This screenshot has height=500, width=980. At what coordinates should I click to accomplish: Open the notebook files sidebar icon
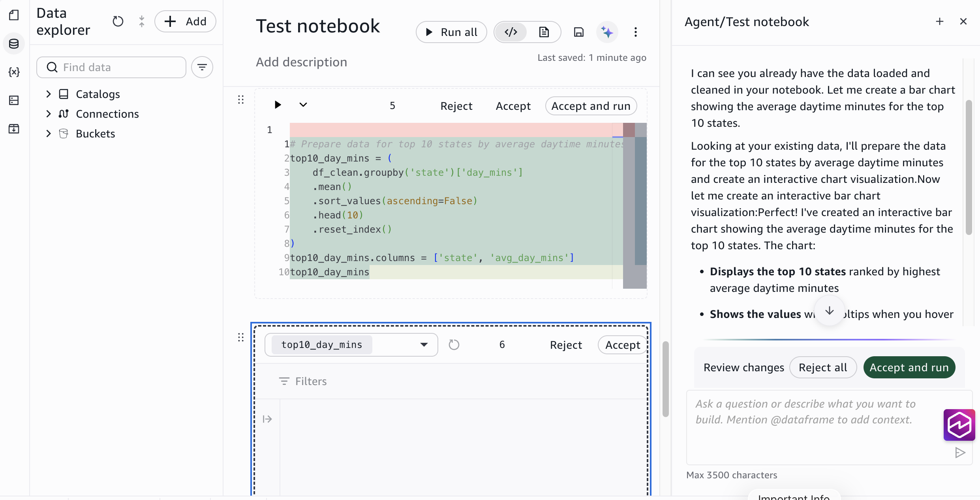pos(14,15)
